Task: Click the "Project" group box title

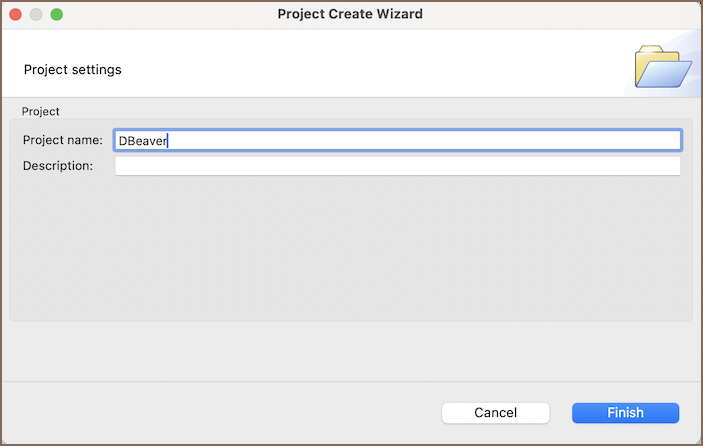Action: [x=40, y=111]
